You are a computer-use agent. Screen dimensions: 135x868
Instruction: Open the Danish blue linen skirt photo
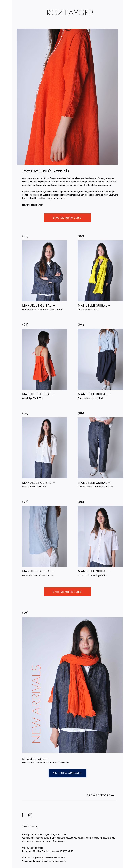pyautogui.click(x=100, y=359)
